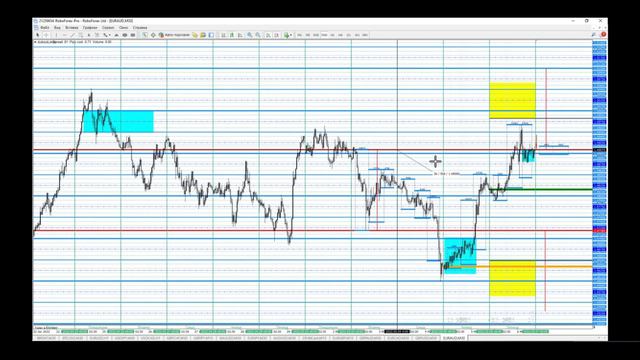
Task: Click the green horizontal line on the chart
Action: pos(541,189)
